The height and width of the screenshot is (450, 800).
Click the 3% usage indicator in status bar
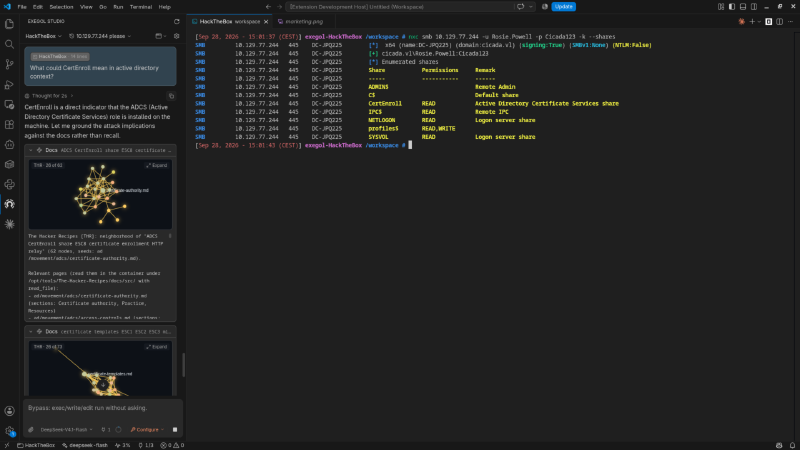(x=122, y=445)
